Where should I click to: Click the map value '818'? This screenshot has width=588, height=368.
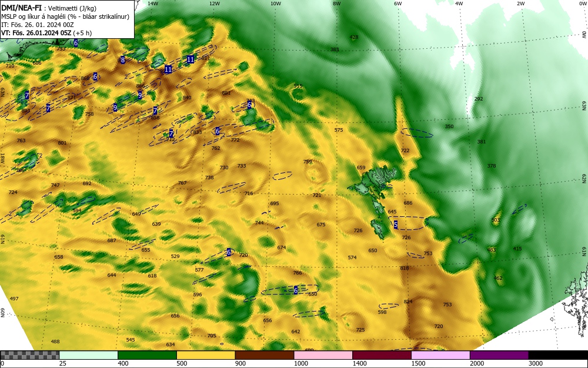[405, 268]
